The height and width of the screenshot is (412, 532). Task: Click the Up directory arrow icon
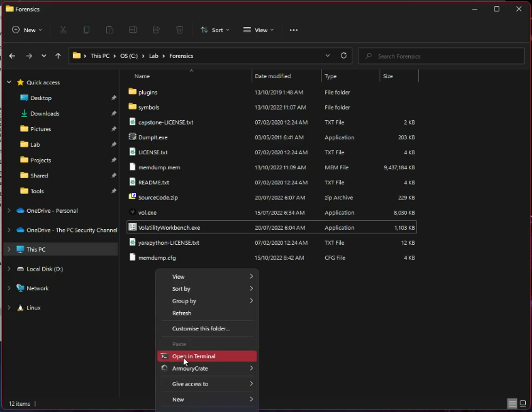(x=58, y=56)
